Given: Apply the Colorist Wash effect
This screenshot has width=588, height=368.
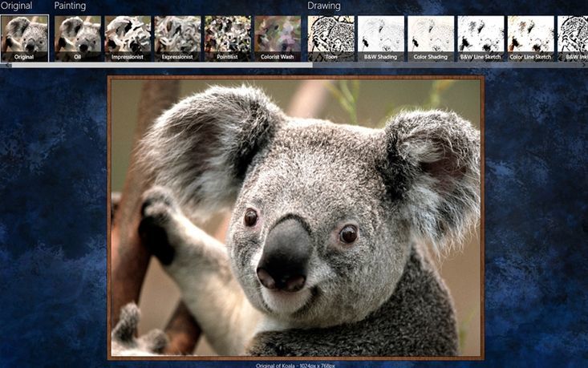Looking at the screenshot, I should click(x=278, y=38).
